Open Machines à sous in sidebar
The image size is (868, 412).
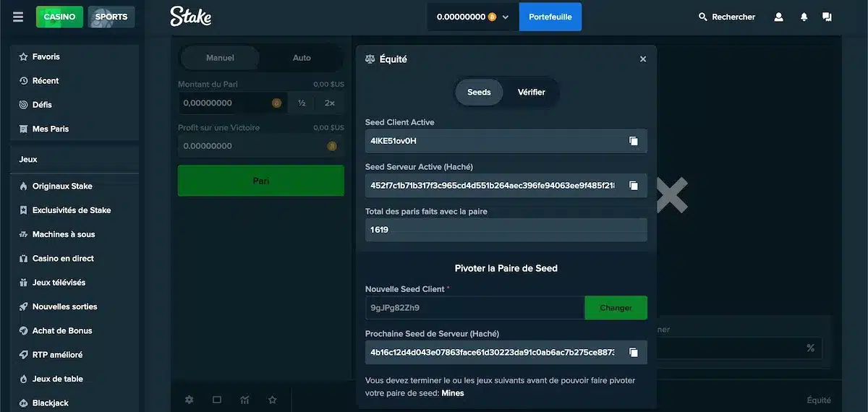(x=64, y=234)
